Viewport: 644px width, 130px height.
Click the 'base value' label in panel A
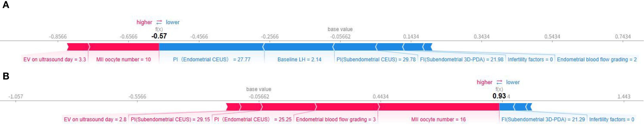(x=340, y=29)
